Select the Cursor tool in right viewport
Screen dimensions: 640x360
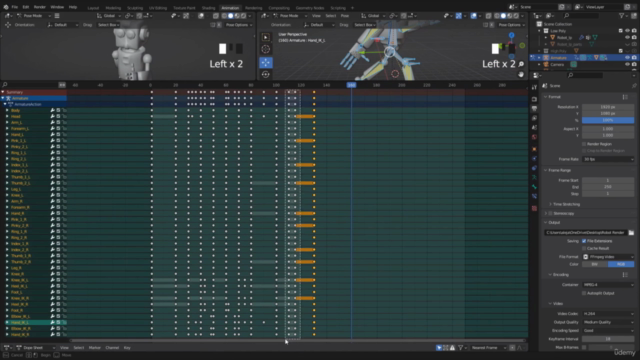pyautogui.click(x=265, y=49)
